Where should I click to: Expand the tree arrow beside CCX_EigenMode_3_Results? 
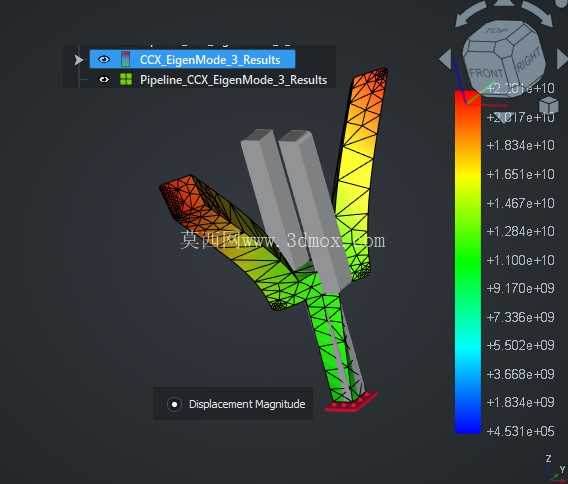(78, 60)
